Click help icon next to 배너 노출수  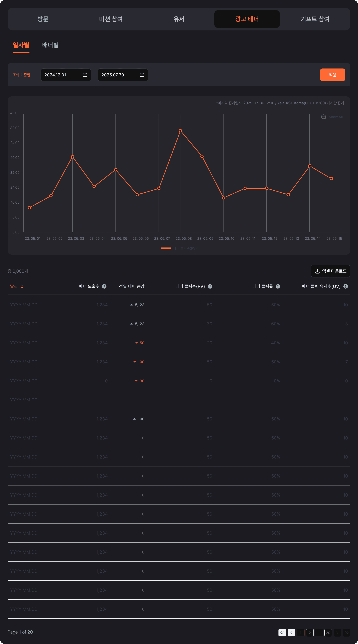tap(104, 286)
